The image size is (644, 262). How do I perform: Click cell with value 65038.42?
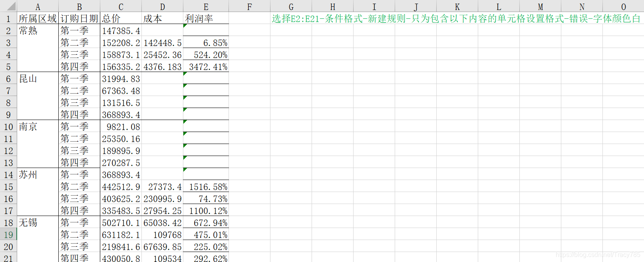tap(162, 222)
